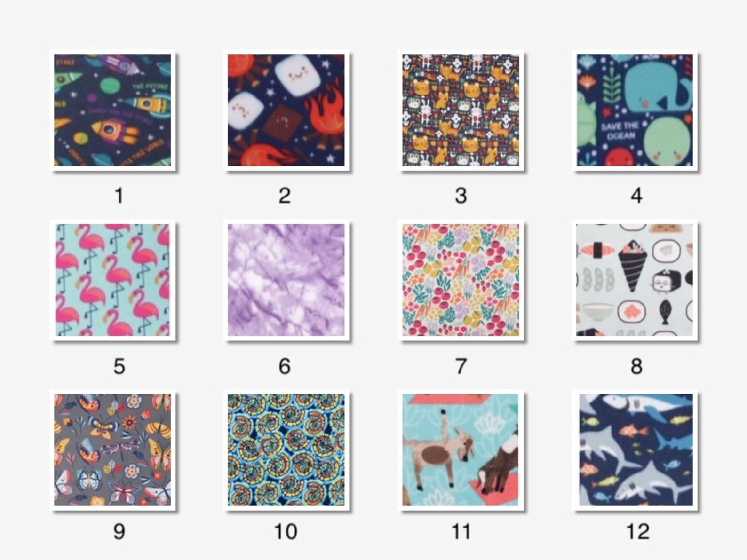The image size is (747, 560).
Task: Click the number 7 label
Action: click(x=461, y=366)
